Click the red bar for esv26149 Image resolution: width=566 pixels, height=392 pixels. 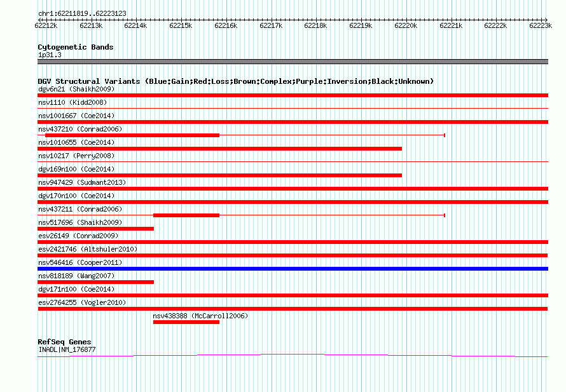coord(293,242)
